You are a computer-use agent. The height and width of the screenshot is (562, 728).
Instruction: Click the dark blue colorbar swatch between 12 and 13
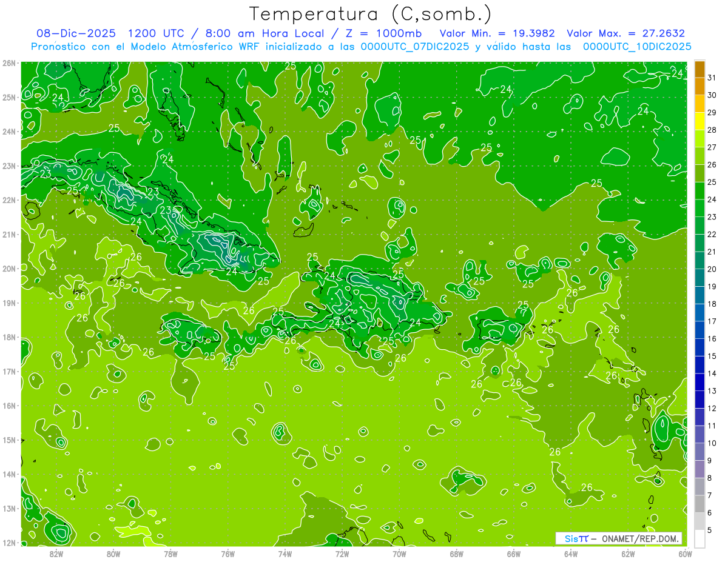coord(699,400)
